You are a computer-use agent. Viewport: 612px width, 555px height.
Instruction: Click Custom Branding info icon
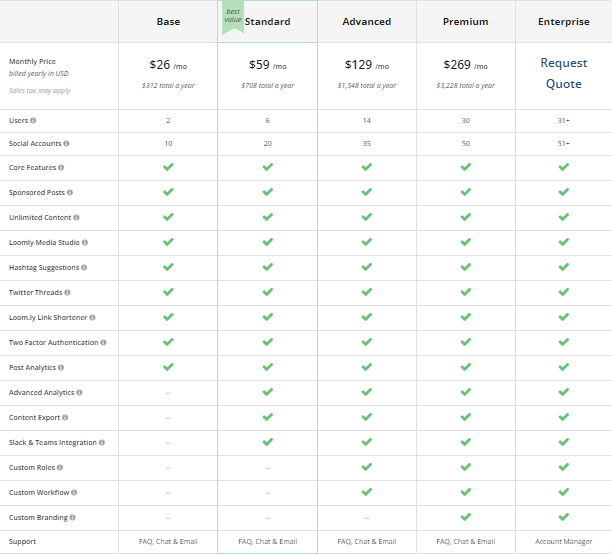(71, 518)
